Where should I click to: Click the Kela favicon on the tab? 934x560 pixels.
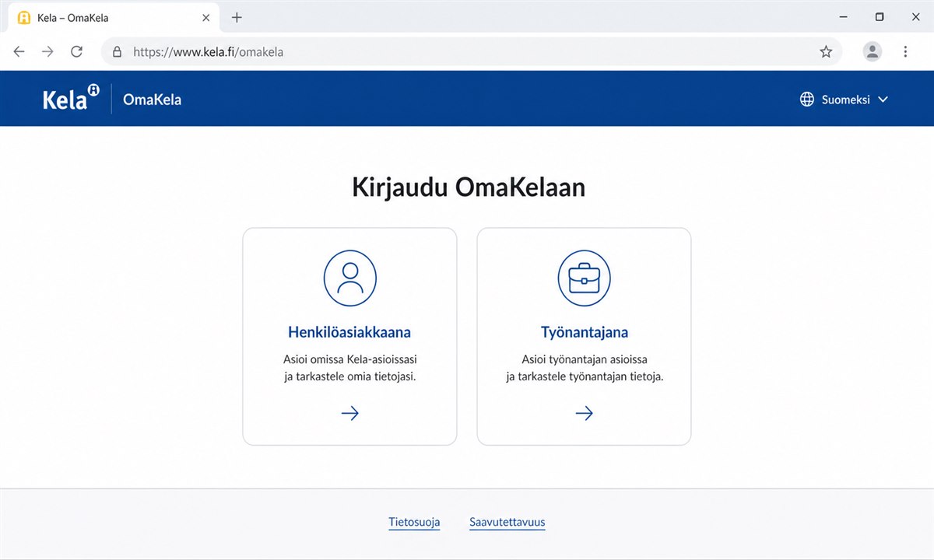(24, 17)
